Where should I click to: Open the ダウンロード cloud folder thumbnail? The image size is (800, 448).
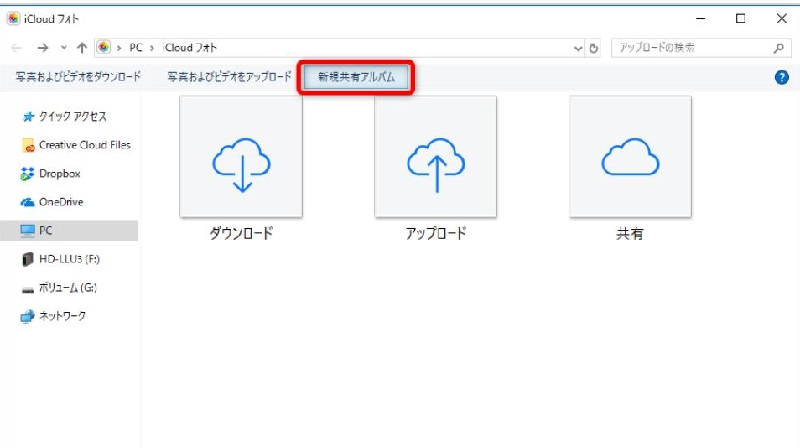(x=241, y=157)
